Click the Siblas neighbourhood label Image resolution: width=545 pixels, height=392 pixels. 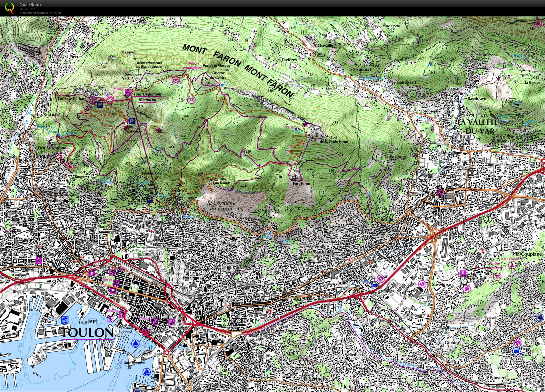[x=212, y=250]
